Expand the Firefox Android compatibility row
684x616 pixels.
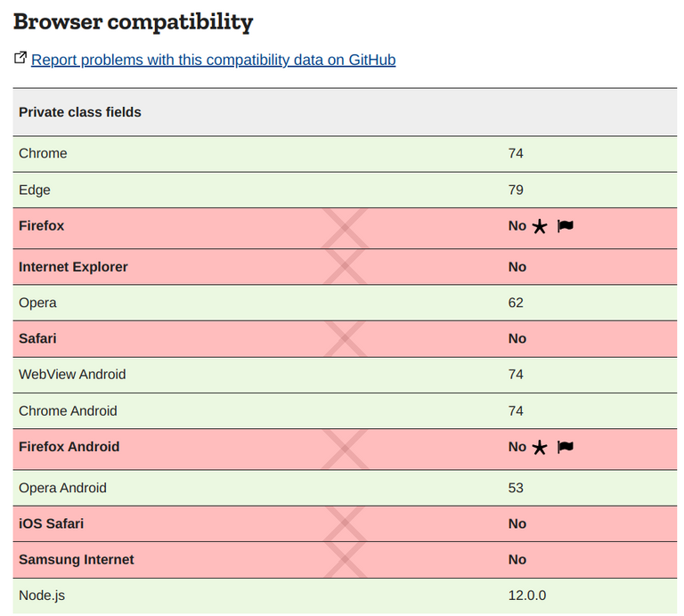[x=69, y=447]
